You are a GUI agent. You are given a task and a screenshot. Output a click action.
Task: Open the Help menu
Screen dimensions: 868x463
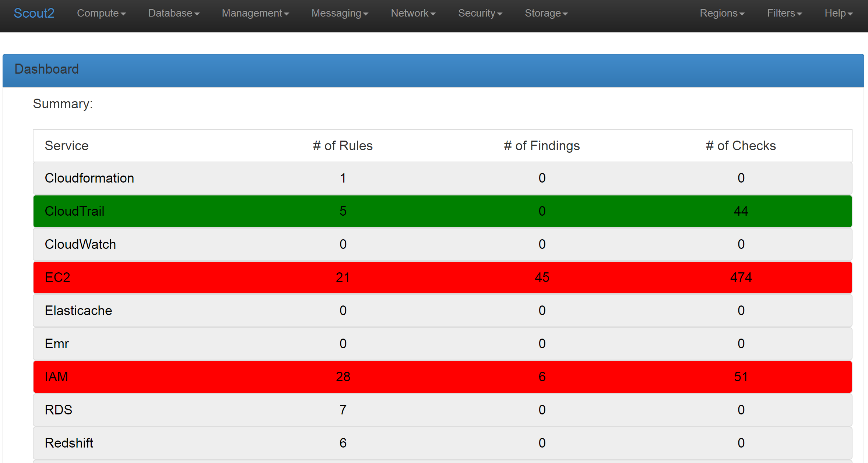(x=839, y=13)
